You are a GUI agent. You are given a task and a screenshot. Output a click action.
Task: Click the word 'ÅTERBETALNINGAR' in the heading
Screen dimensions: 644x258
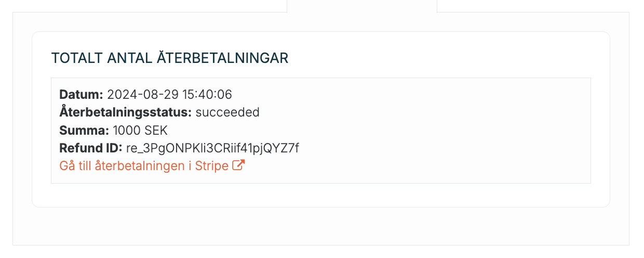click(x=222, y=58)
